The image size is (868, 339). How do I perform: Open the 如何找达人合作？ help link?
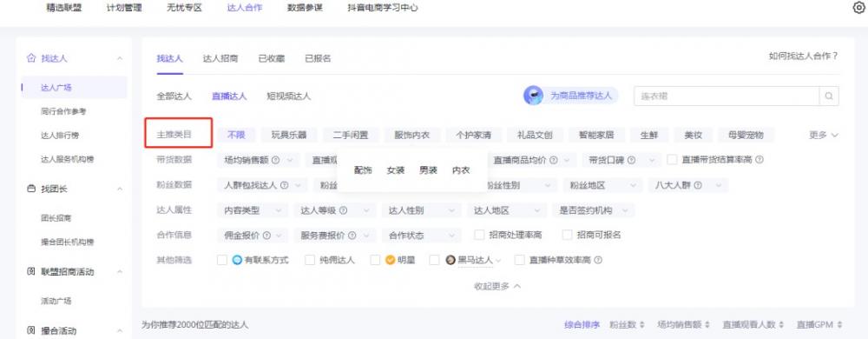pos(803,56)
